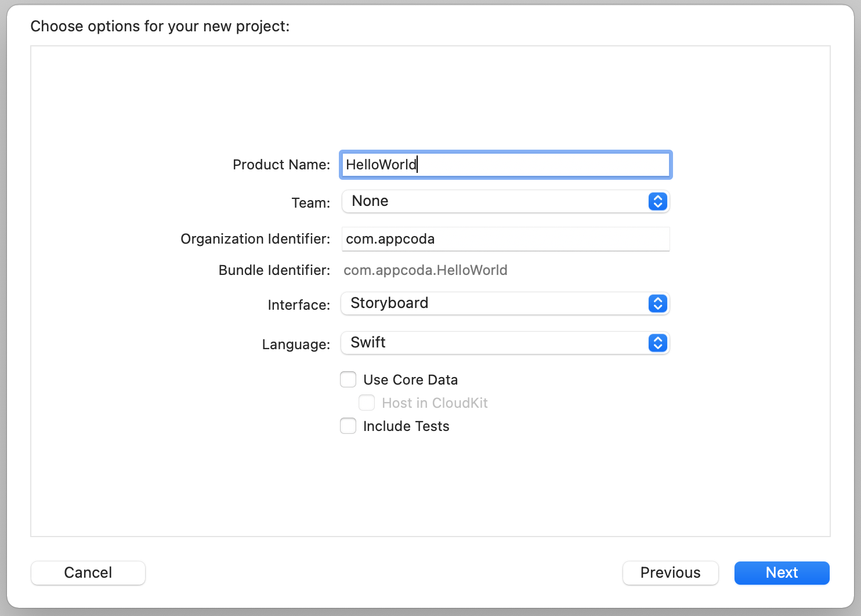Enable the Use Core Data checkbox
The width and height of the screenshot is (861, 616).
(348, 379)
